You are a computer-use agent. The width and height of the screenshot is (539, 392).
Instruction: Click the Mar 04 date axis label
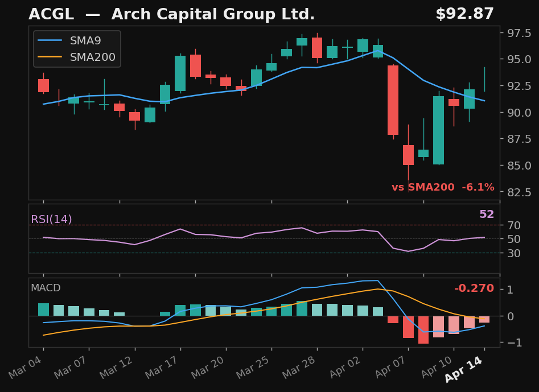25,368
